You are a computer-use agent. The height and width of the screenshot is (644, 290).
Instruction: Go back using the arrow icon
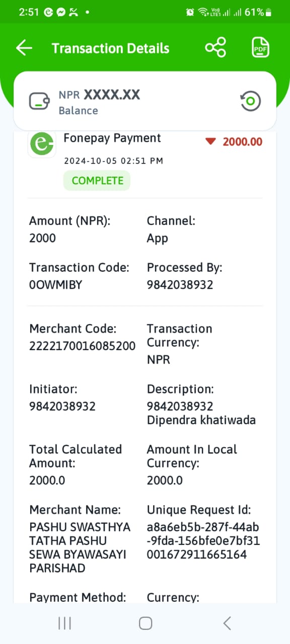click(24, 48)
